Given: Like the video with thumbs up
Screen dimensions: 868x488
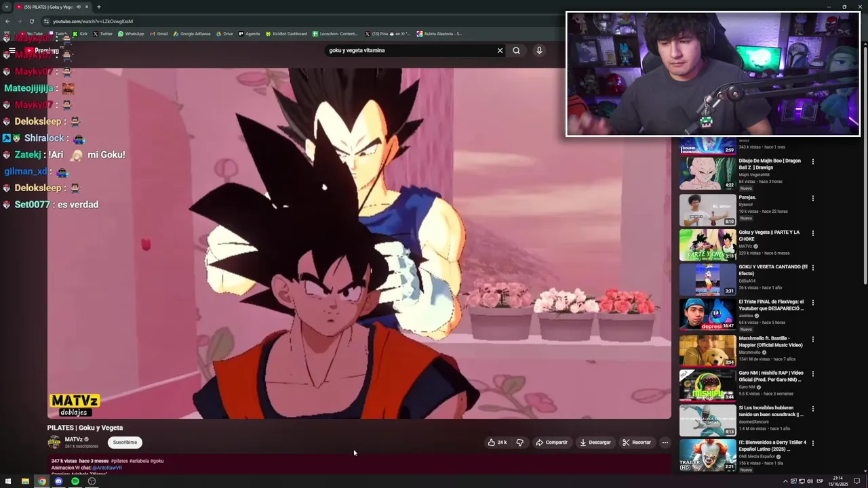Looking at the screenshot, I should point(497,443).
